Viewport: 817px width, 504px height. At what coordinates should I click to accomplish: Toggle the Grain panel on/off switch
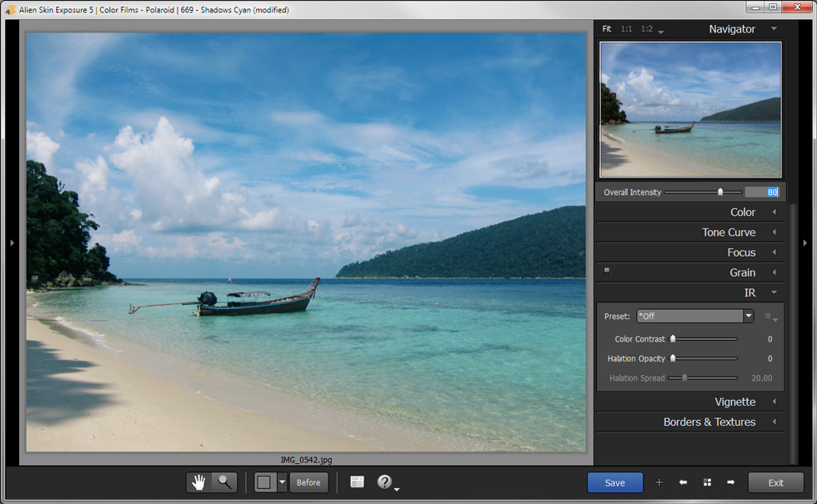607,270
